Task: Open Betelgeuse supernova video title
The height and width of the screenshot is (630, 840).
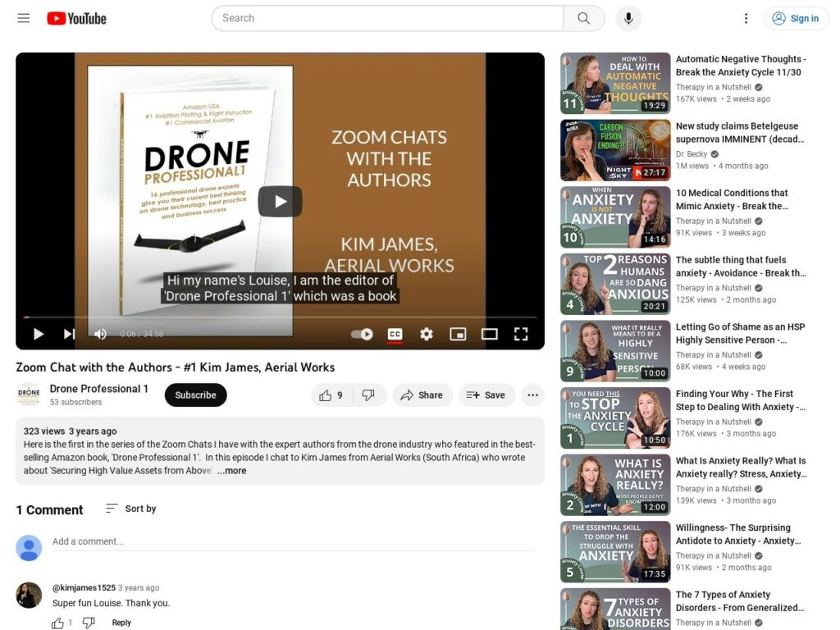Action: [x=739, y=132]
